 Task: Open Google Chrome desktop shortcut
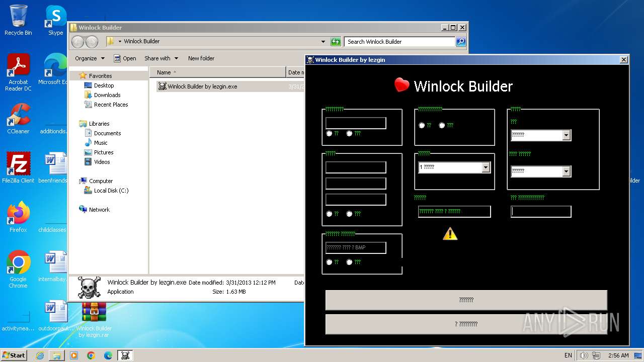coord(18,269)
